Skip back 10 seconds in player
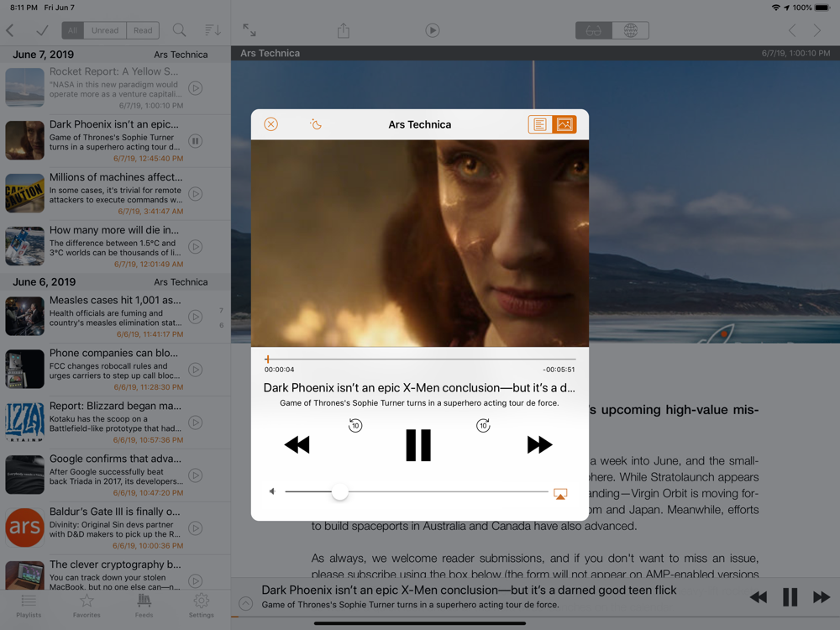The height and width of the screenshot is (630, 840). 355,425
